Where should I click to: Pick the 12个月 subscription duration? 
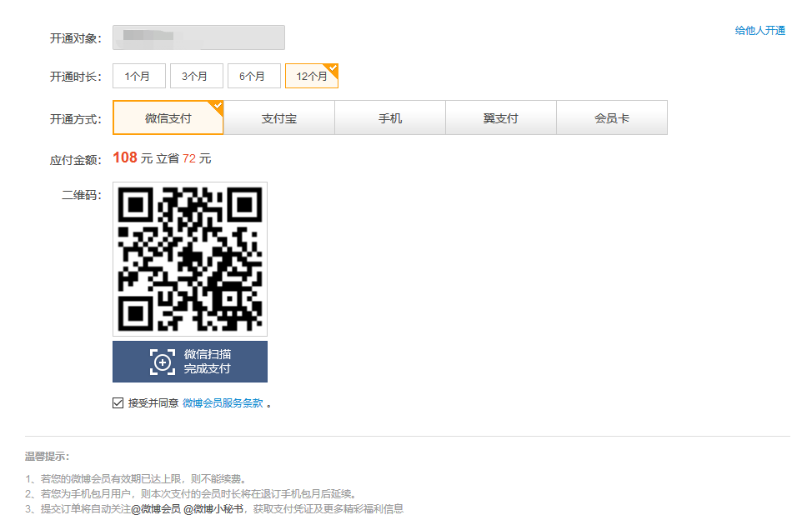click(311, 76)
